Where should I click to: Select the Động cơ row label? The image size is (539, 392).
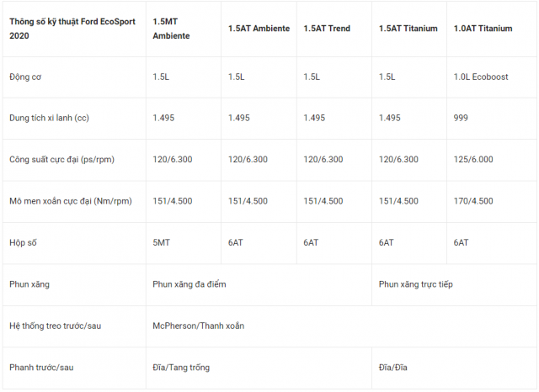(x=25, y=77)
